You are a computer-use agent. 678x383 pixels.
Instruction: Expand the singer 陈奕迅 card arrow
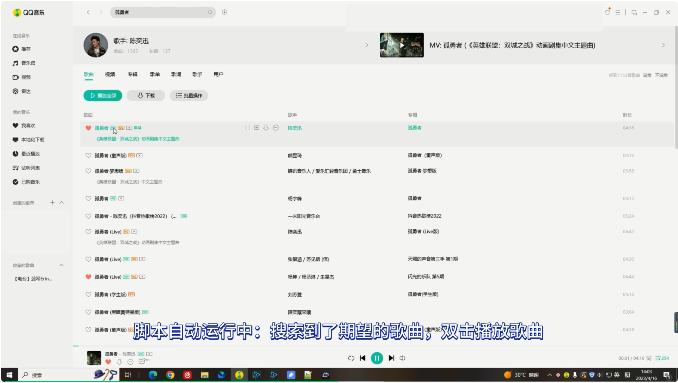[367, 45]
